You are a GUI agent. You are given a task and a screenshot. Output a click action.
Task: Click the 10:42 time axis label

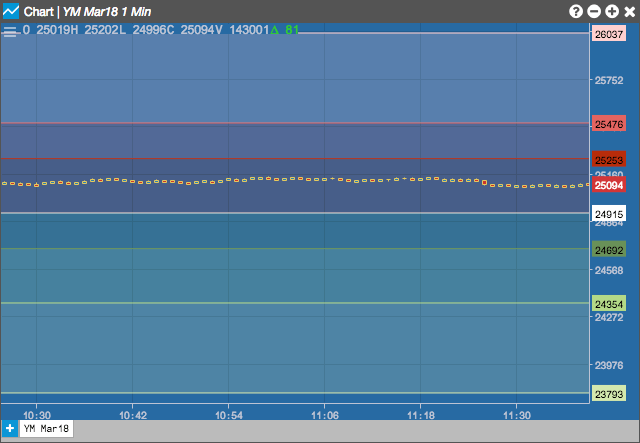(133, 415)
